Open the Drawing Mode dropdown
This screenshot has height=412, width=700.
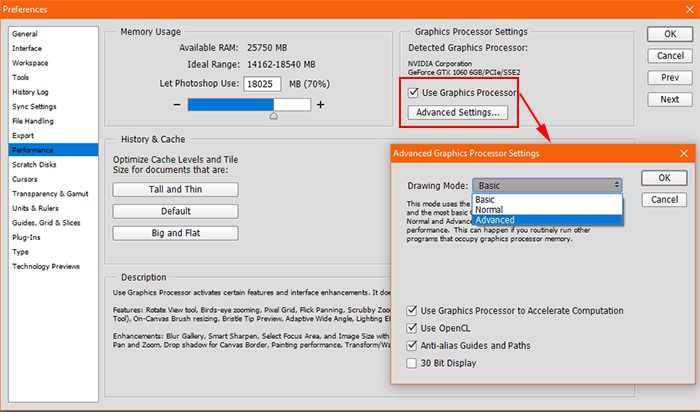(548, 185)
